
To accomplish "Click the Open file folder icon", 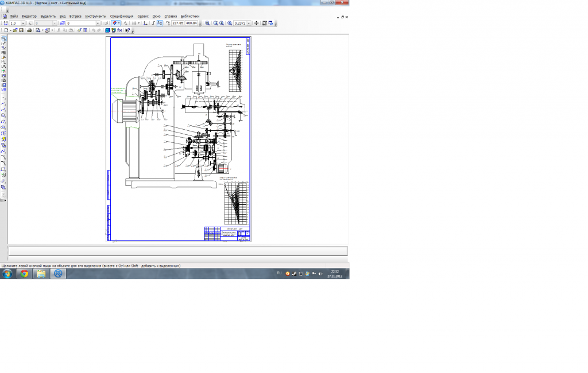I will 15,30.
